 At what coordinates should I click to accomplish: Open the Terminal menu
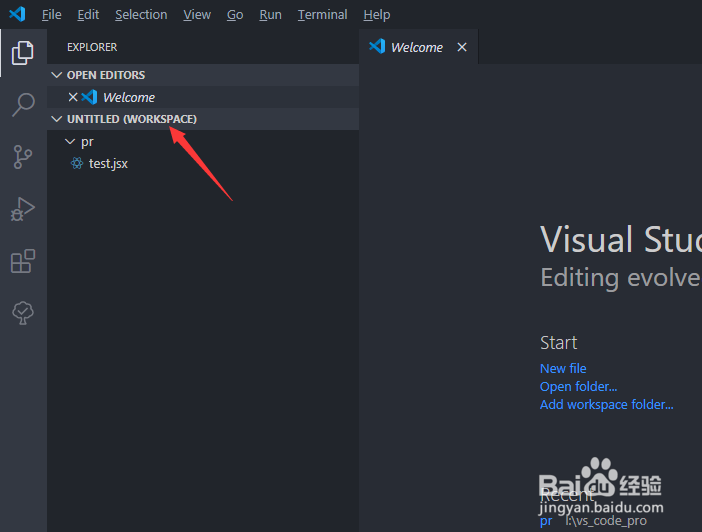[322, 15]
